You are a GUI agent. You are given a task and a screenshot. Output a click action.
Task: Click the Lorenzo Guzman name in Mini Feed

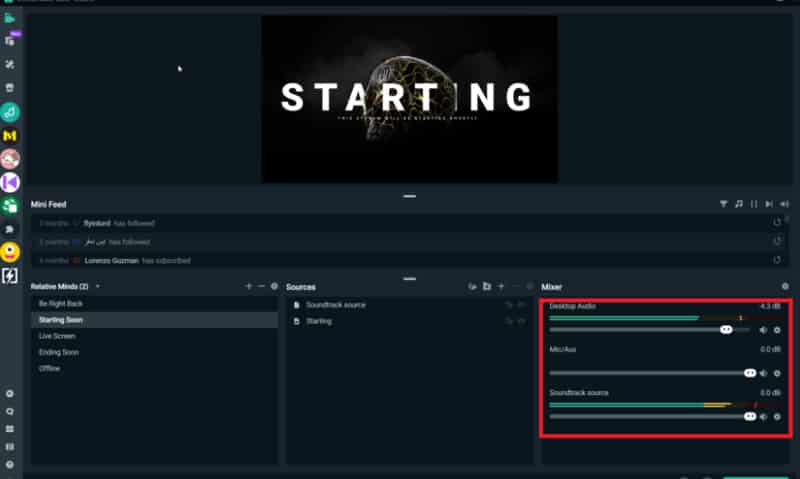pos(111,261)
